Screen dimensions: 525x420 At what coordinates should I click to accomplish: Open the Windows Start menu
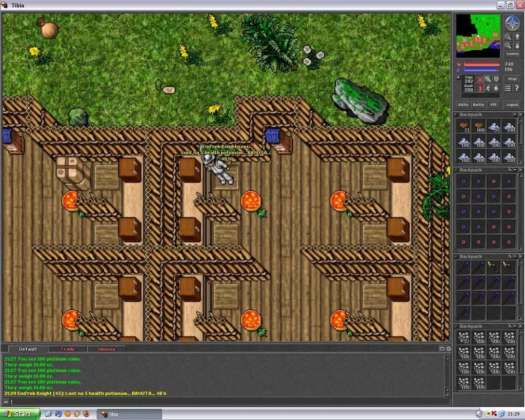(x=20, y=414)
